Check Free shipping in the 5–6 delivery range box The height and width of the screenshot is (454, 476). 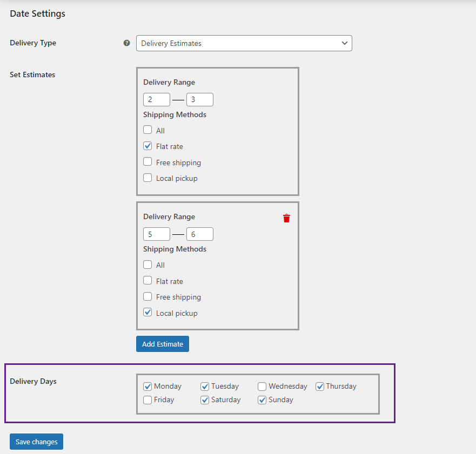[148, 296]
